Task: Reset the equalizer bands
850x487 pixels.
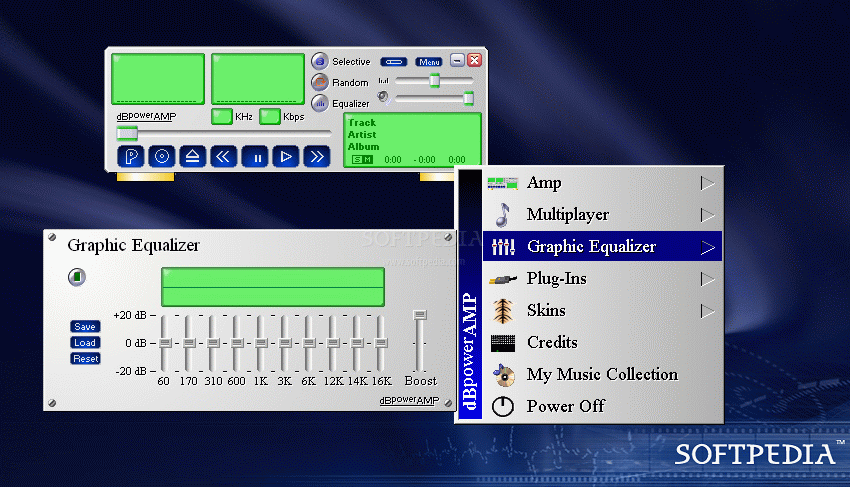Action: click(85, 358)
